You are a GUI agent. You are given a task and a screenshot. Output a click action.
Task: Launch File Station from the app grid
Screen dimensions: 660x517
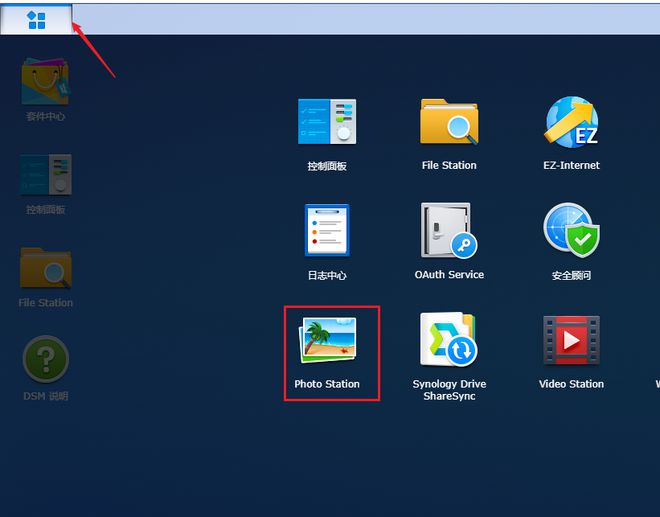(449, 122)
